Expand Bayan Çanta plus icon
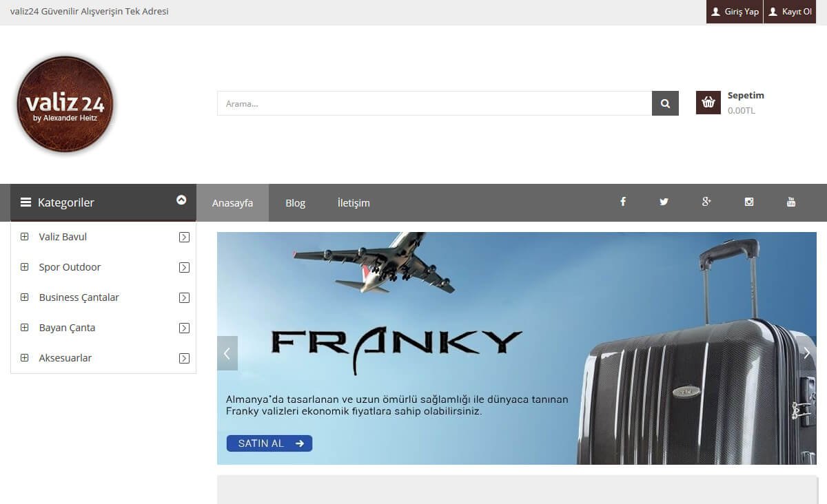 pyautogui.click(x=25, y=328)
